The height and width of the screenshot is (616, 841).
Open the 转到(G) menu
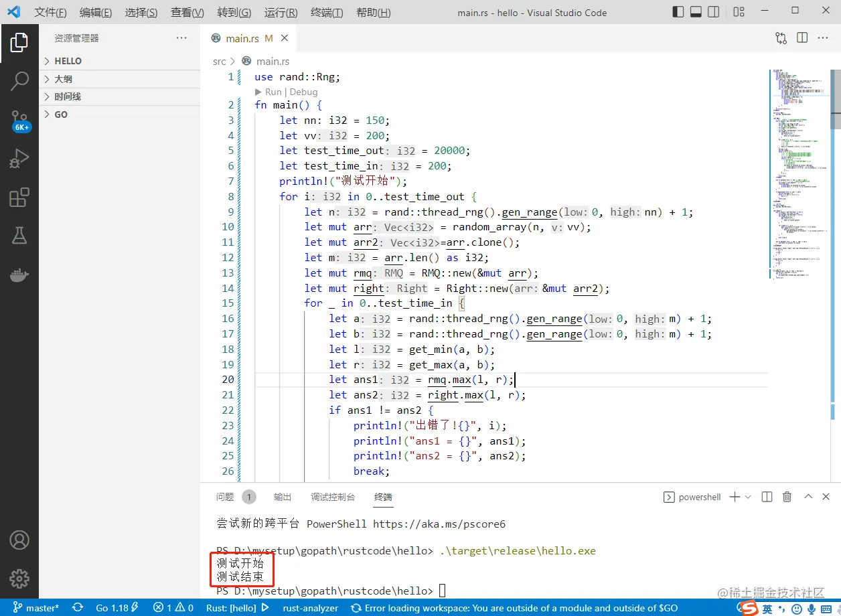[234, 13]
